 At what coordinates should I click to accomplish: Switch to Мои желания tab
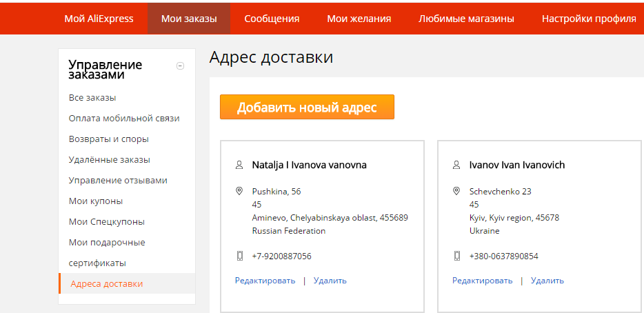point(359,19)
